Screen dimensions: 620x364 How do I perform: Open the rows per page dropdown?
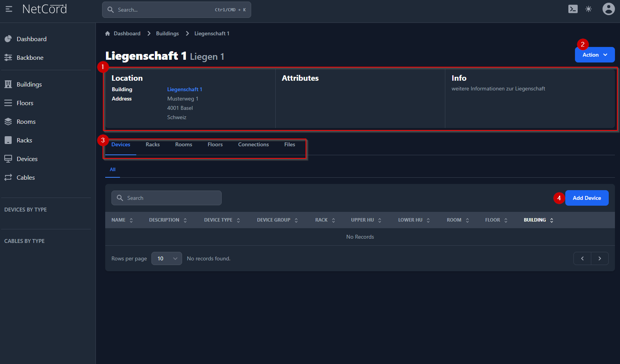tap(167, 258)
